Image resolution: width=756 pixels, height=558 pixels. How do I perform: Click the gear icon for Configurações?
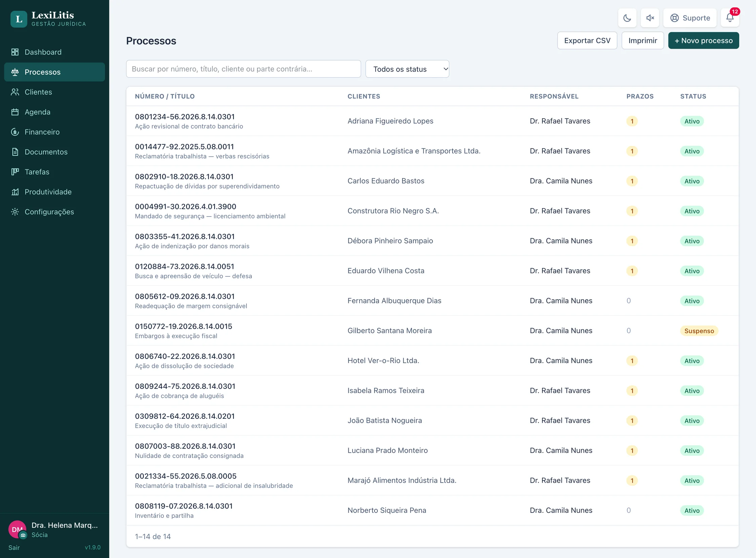[x=15, y=211]
